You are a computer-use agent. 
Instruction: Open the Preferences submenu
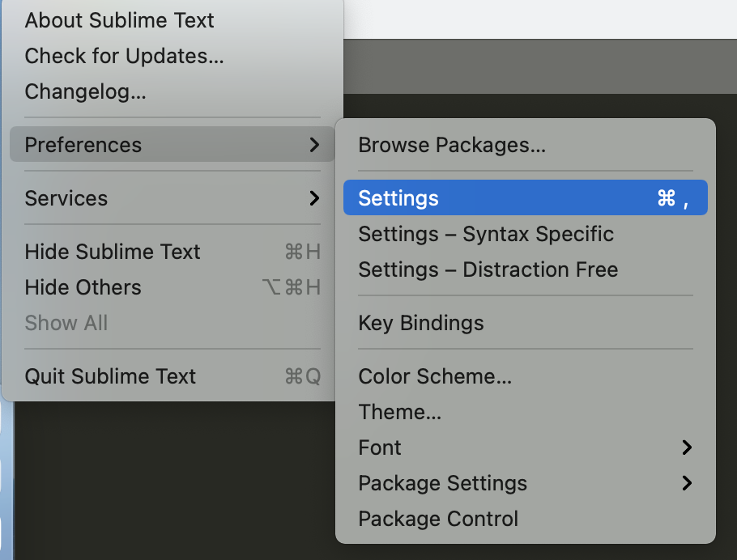coord(82,144)
